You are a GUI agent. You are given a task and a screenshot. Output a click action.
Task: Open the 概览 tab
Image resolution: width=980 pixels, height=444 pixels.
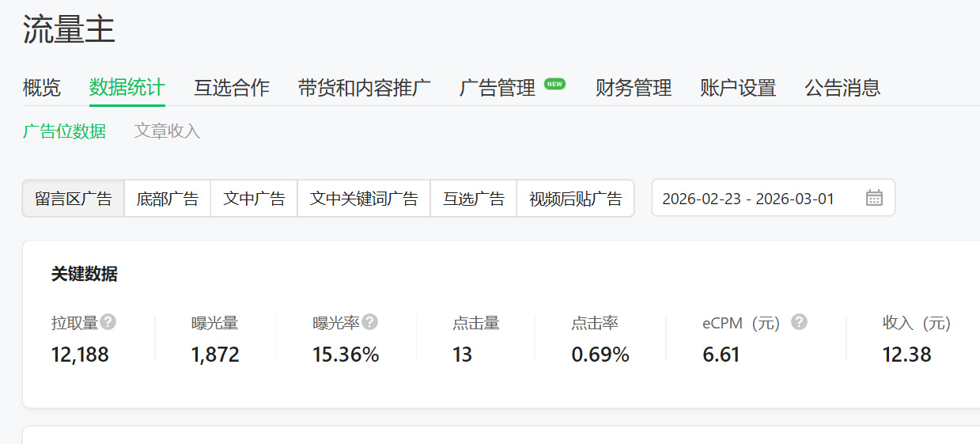click(x=42, y=88)
